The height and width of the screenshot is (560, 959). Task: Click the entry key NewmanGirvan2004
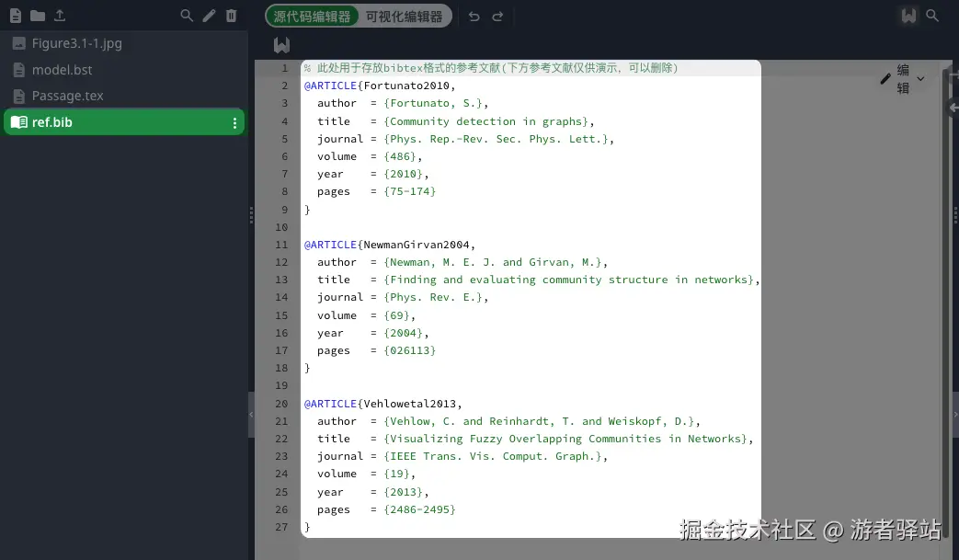[x=416, y=245]
